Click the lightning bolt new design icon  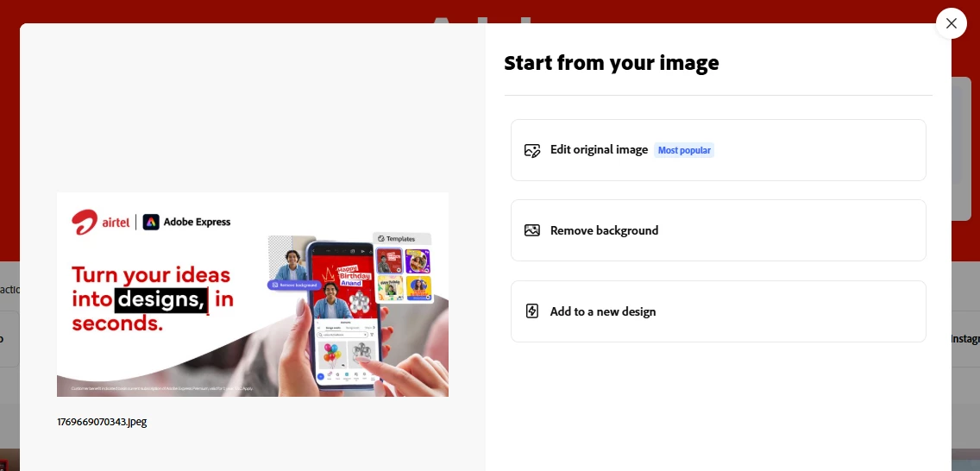point(532,311)
